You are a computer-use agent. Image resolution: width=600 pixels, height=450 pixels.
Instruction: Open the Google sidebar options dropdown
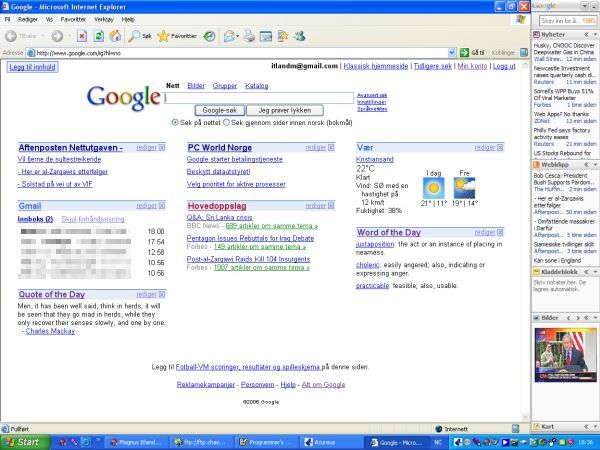[584, 6]
